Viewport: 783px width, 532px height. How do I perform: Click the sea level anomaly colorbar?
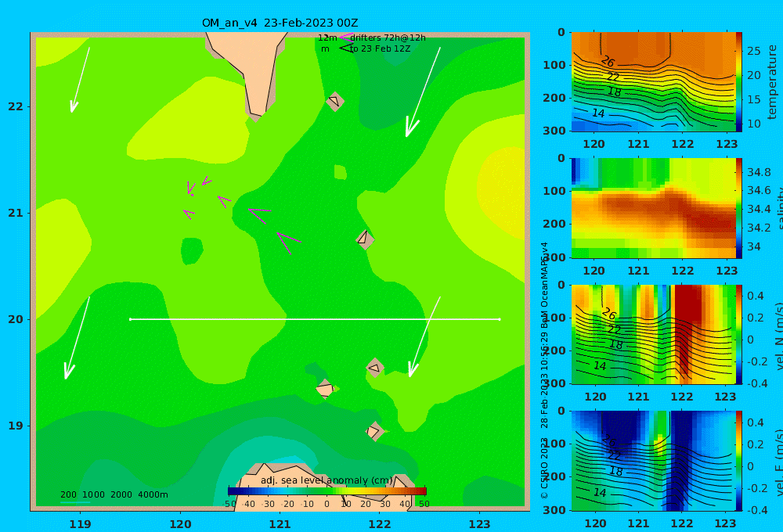(327, 491)
